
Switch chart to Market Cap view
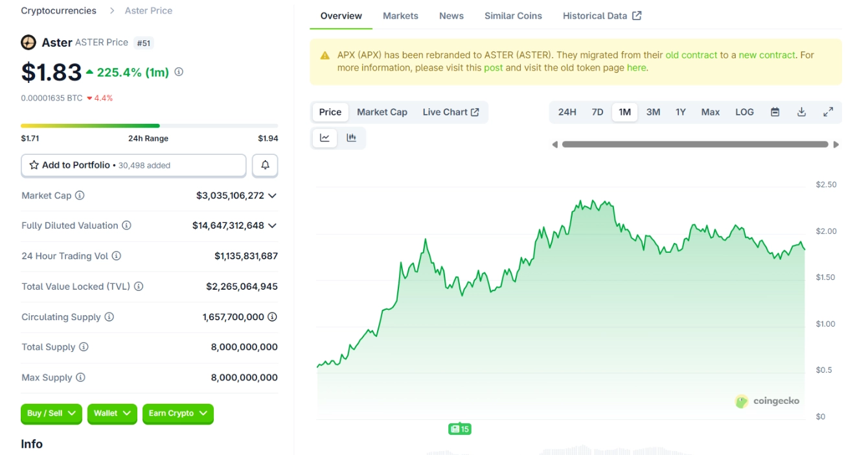(382, 112)
